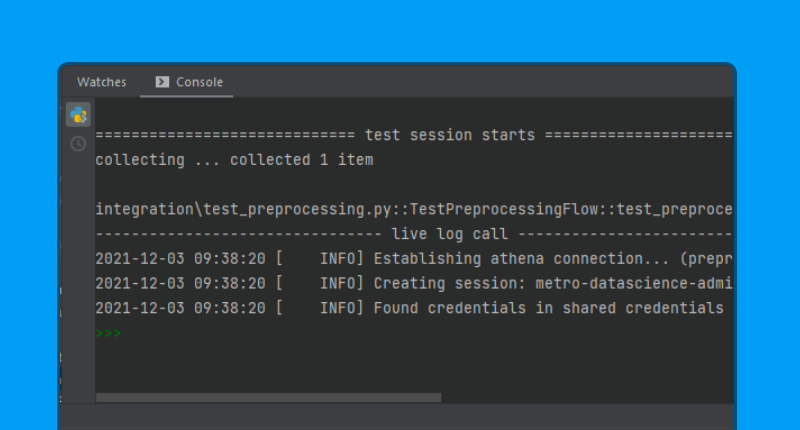Select the 'Creating session' log line
Viewport: 800px width, 430px height.
point(414,283)
